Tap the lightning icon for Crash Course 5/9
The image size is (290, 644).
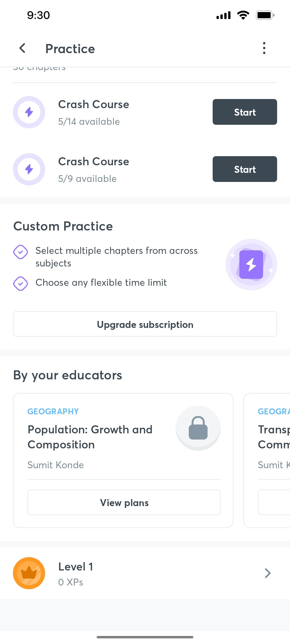[29, 169]
